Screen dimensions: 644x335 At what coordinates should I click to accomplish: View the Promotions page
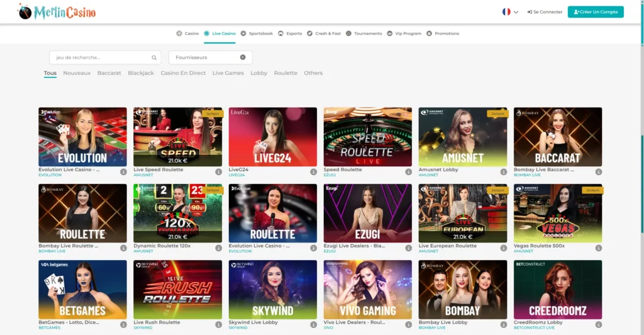443,33
